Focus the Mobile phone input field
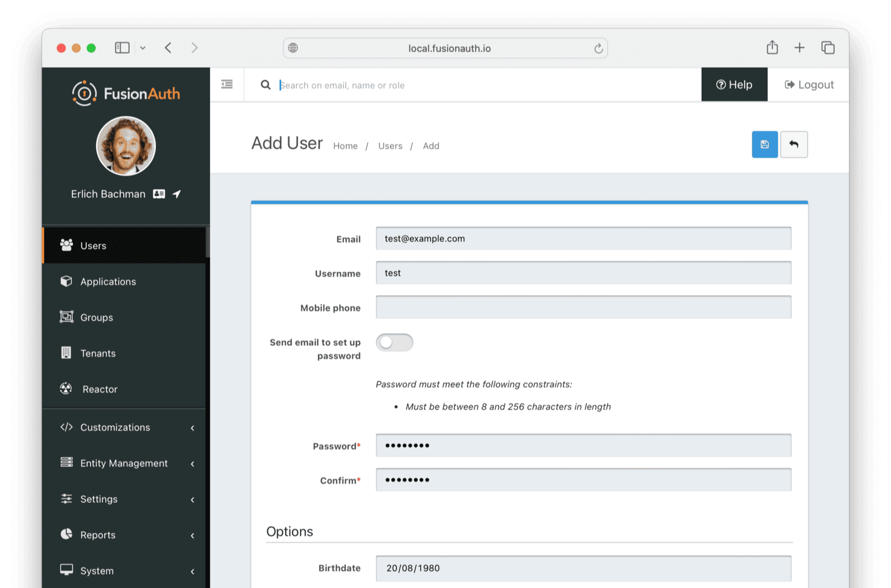 [583, 307]
